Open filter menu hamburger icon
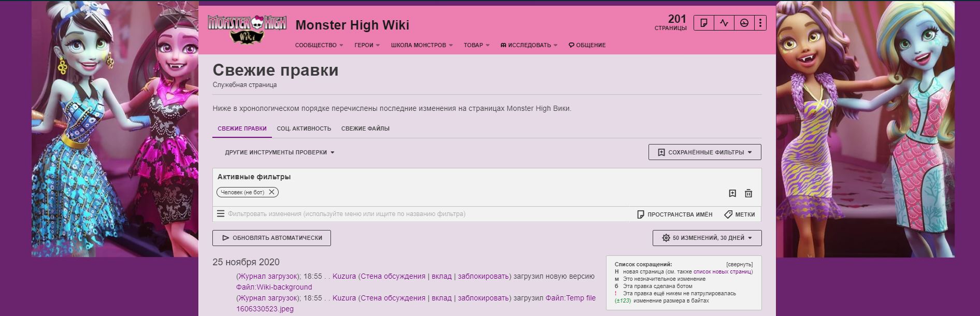Image resolution: width=980 pixels, height=316 pixels. pos(221,214)
